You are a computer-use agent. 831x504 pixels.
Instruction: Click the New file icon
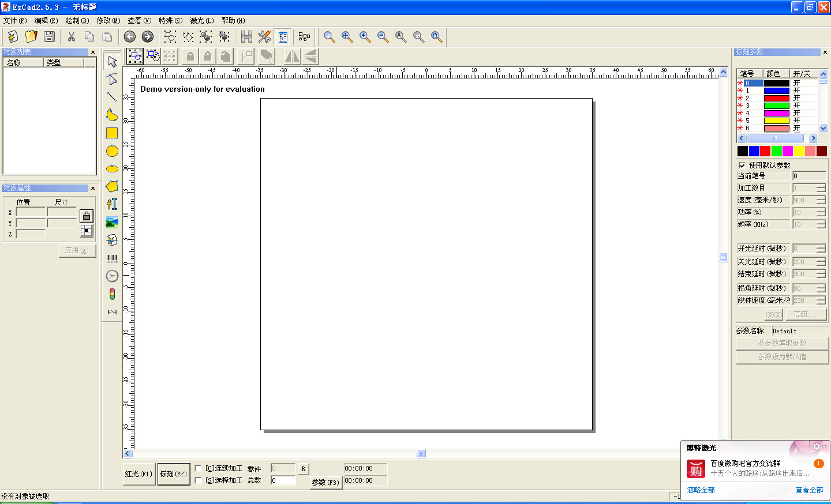point(13,36)
